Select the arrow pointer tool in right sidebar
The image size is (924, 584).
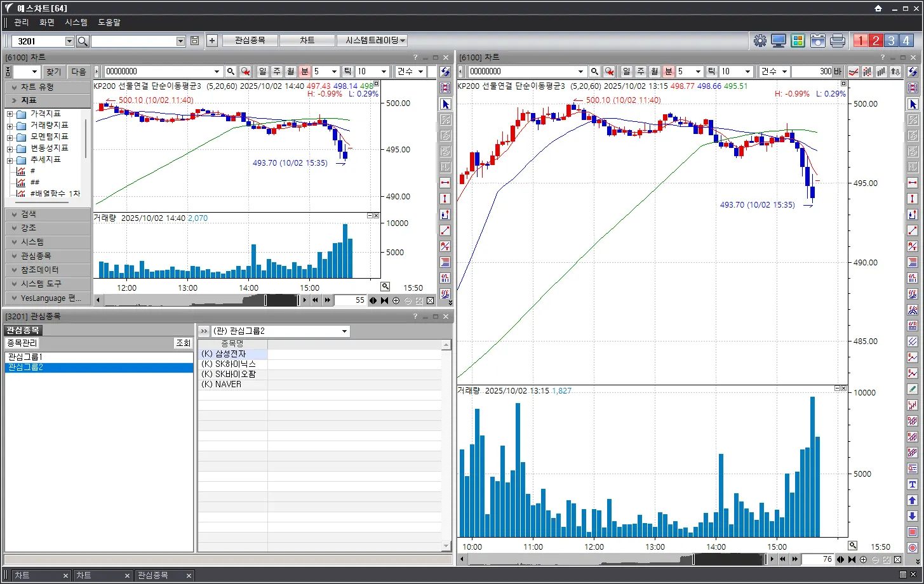click(913, 104)
